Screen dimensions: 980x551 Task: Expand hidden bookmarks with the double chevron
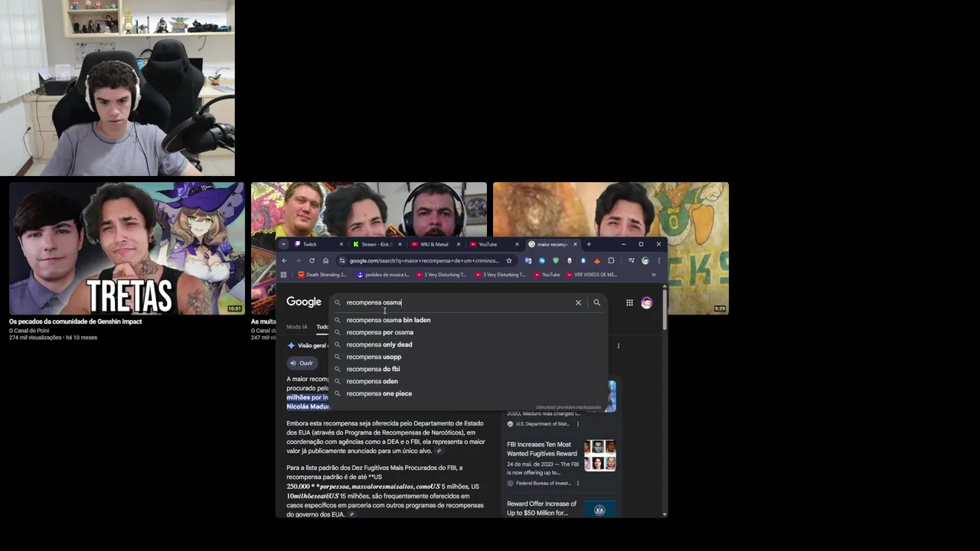pos(654,275)
